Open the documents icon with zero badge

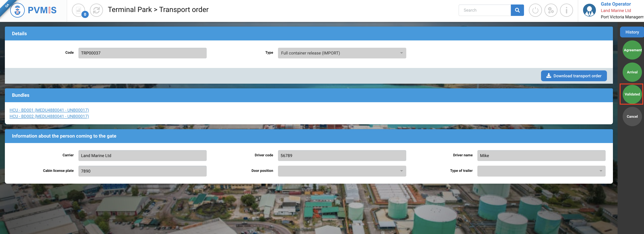coord(78,10)
